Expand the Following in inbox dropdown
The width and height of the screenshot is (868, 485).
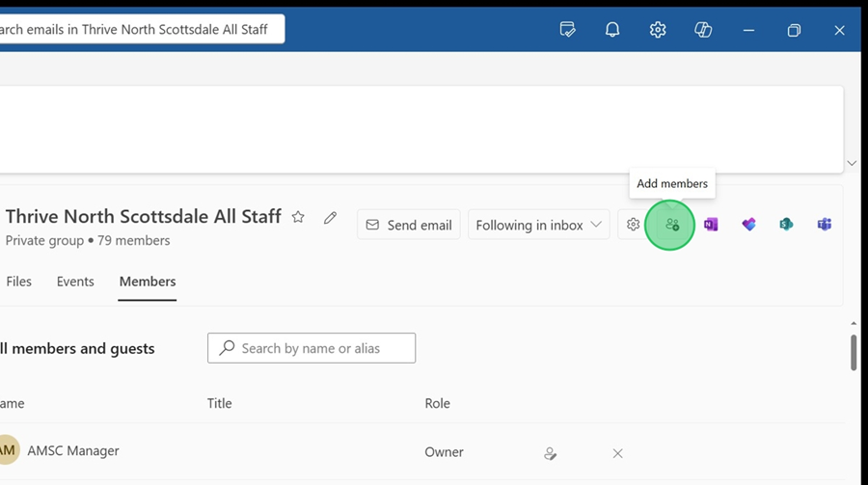[x=538, y=225]
